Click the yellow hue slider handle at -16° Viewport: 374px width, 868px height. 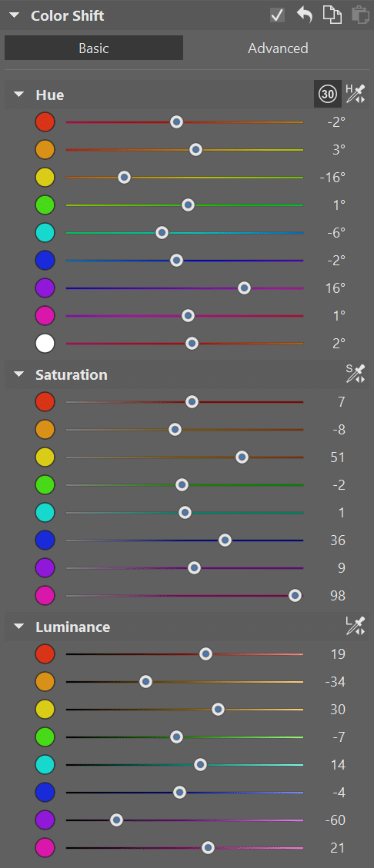click(124, 177)
